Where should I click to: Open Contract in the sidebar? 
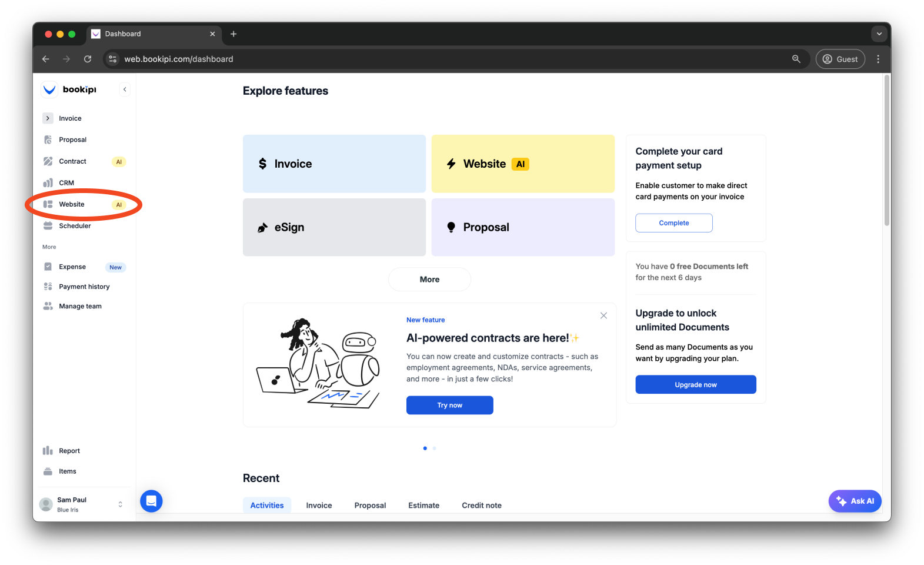pos(84,161)
